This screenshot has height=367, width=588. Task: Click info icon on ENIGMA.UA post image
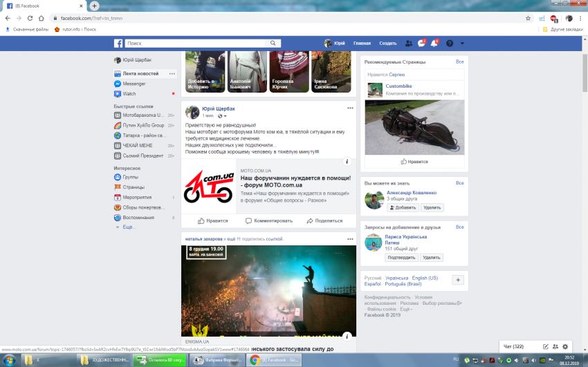pyautogui.click(x=347, y=337)
